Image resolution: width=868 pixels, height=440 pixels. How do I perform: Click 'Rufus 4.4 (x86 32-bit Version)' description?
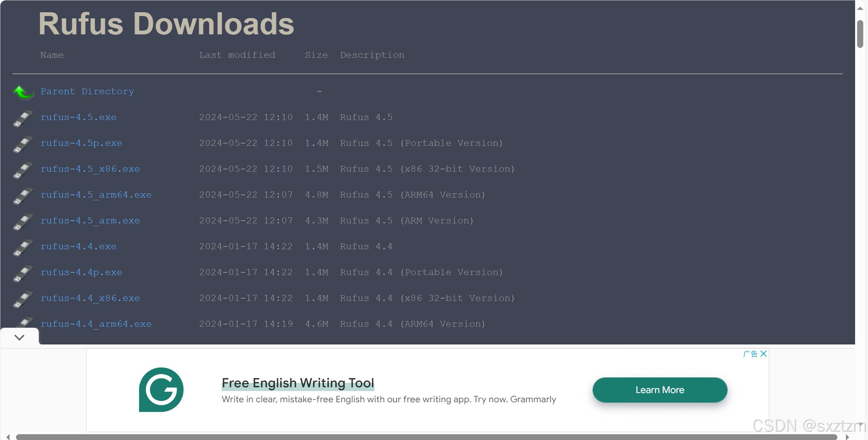pyautogui.click(x=427, y=298)
